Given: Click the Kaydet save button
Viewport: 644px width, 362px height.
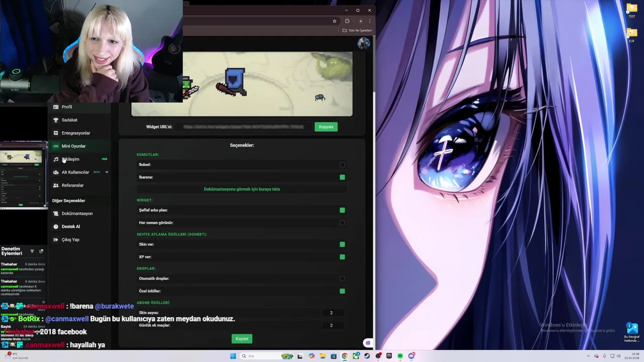Looking at the screenshot, I should [242, 339].
